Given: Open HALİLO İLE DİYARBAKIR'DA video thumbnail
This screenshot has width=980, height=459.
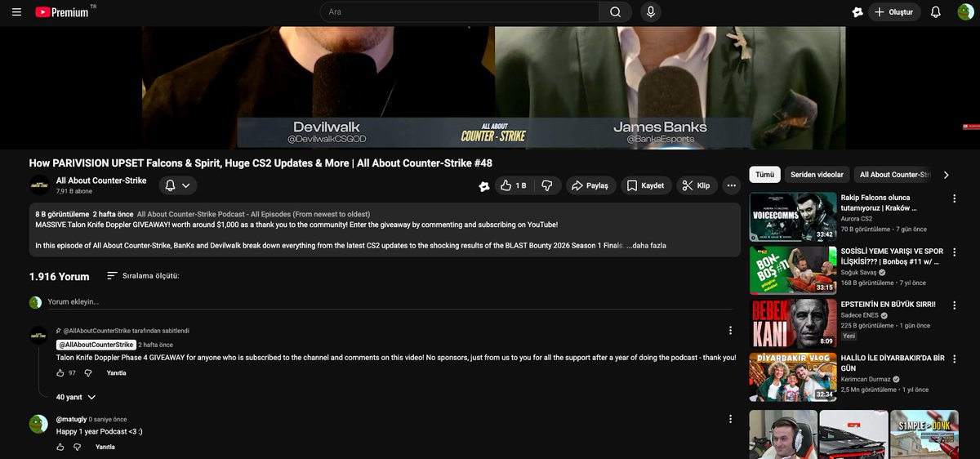Looking at the screenshot, I should (793, 377).
